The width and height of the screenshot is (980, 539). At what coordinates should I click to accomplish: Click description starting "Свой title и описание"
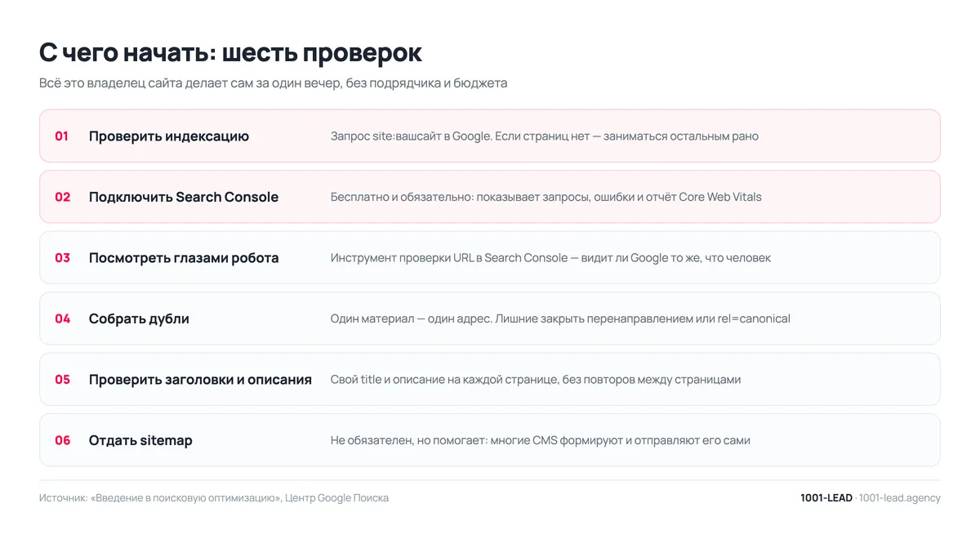(536, 380)
